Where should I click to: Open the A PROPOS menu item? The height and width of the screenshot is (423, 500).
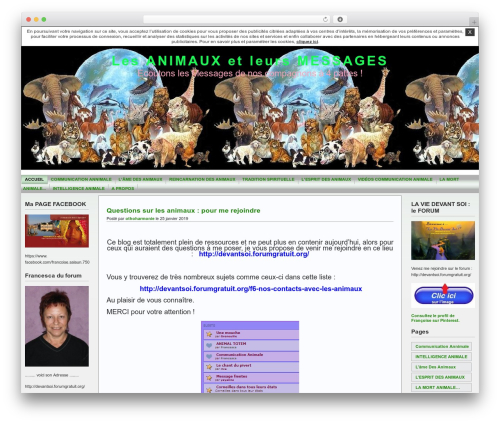tap(123, 188)
